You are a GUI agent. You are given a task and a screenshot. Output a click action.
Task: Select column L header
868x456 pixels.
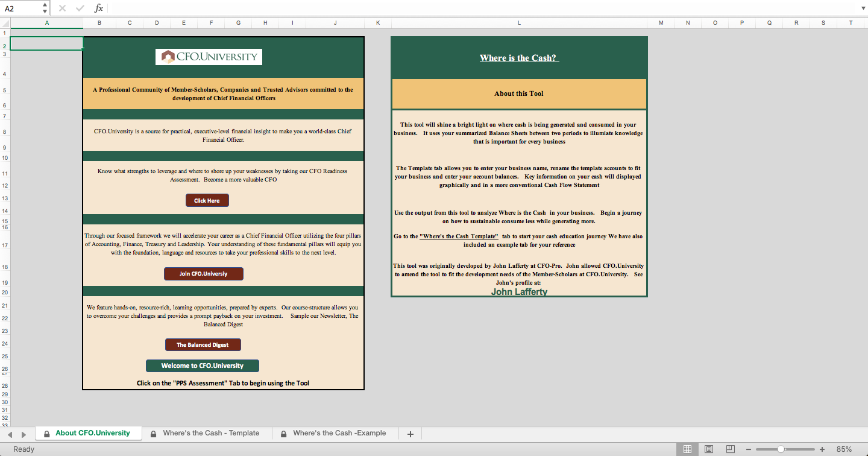point(519,23)
